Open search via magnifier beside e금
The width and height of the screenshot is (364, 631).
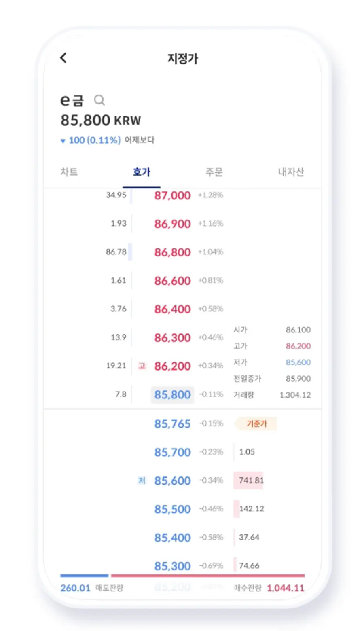99,100
